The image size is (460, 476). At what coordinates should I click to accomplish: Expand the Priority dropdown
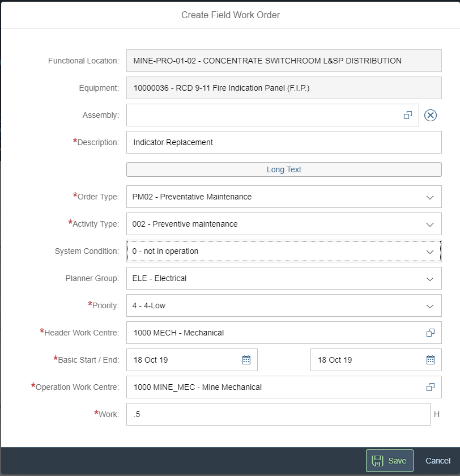429,307
